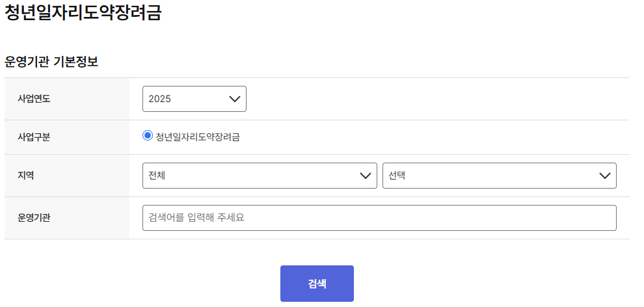644x307 pixels.
Task: Click the 운영기관 기본정보 section heading
Action: (51, 62)
